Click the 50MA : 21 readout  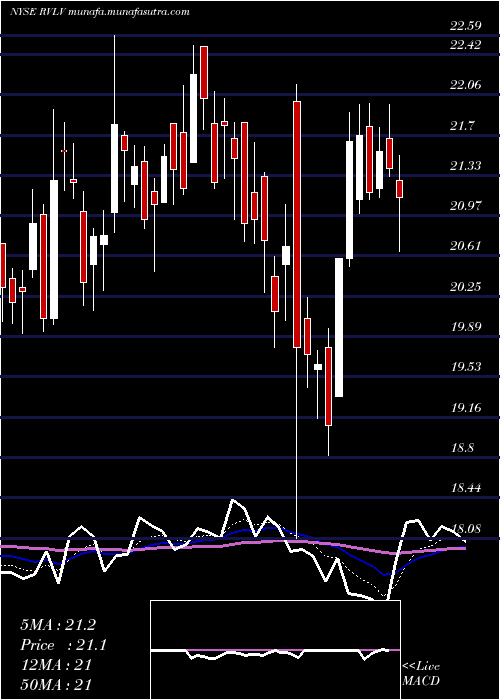[56, 685]
